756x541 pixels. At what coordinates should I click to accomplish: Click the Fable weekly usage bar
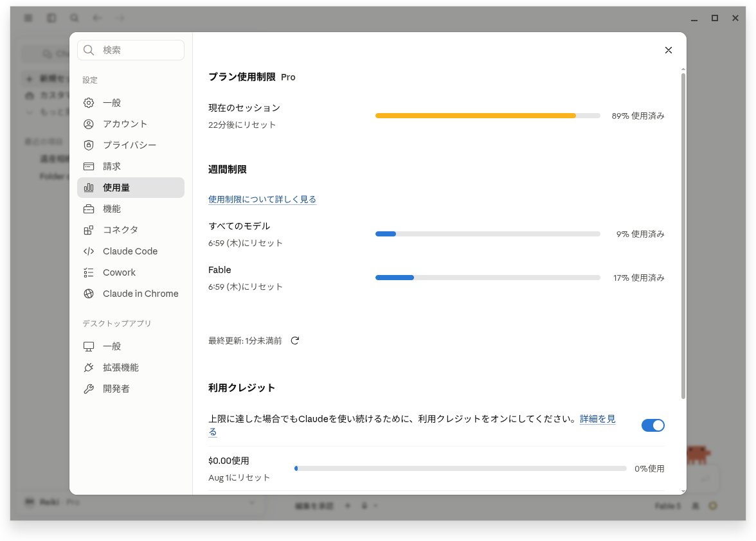pyautogui.click(x=487, y=278)
